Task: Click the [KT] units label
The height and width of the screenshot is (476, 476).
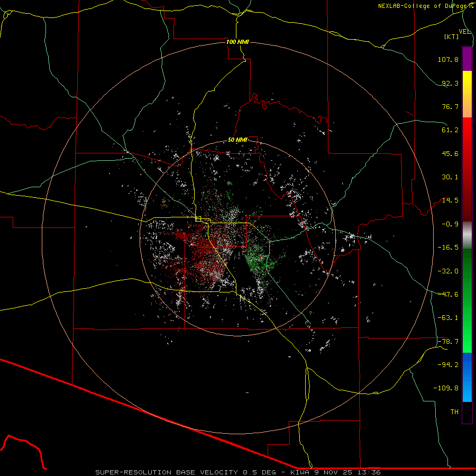Action: (x=452, y=36)
